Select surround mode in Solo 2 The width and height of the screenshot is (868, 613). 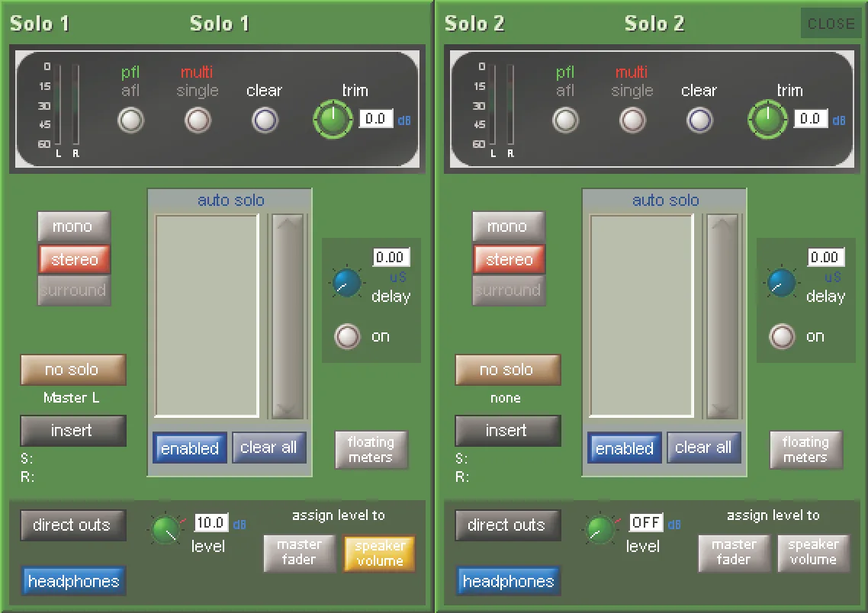tap(508, 290)
